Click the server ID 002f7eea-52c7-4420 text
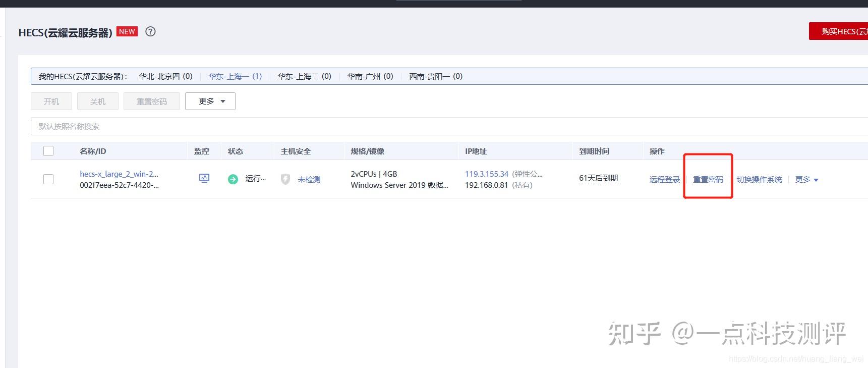Viewport: 868px width, 368px height. tap(119, 185)
